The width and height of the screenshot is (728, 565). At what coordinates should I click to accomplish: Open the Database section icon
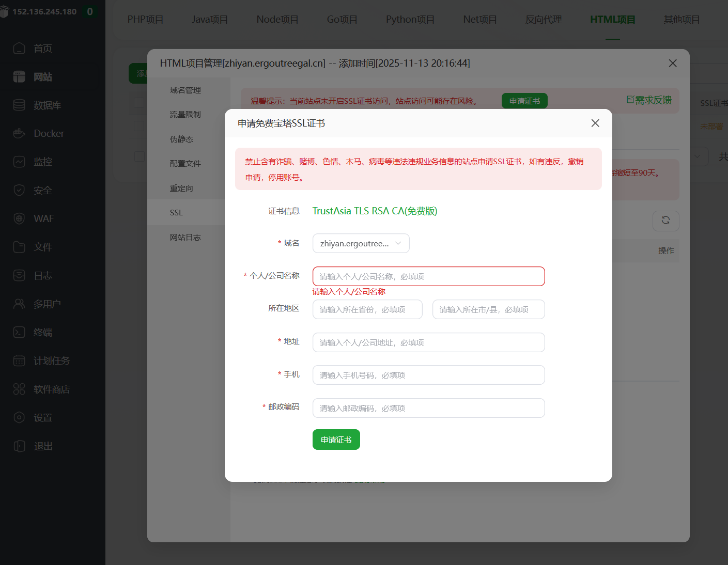tap(19, 105)
